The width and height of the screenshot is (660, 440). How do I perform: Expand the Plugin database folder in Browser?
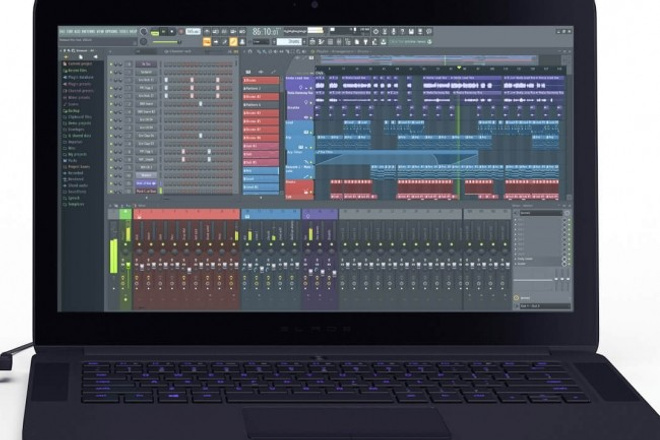(77, 77)
